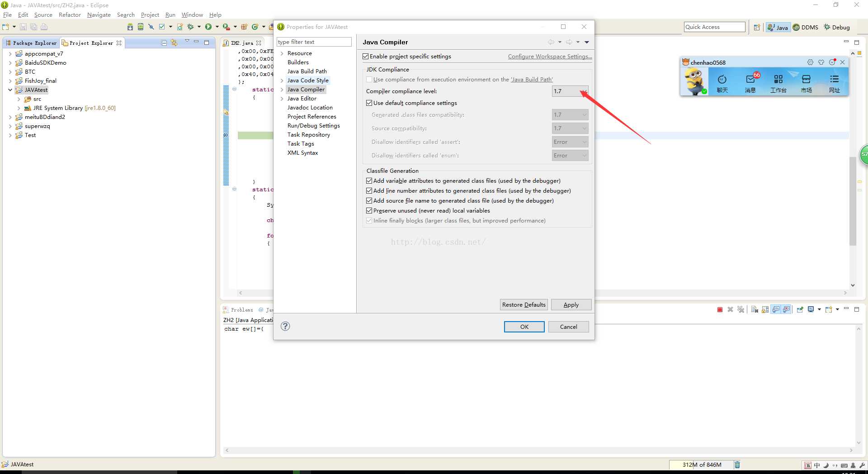
Task: Toggle console Scroll Lock icon
Action: 765,309
